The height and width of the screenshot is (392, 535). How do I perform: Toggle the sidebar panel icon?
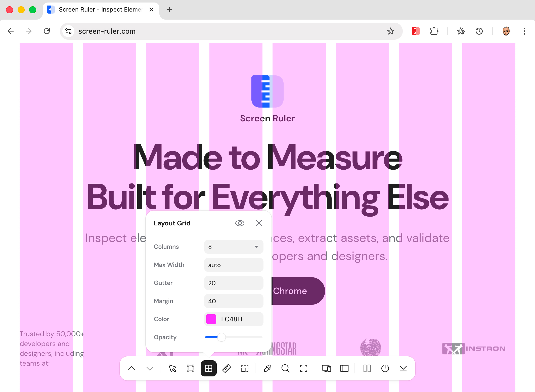coord(344,368)
